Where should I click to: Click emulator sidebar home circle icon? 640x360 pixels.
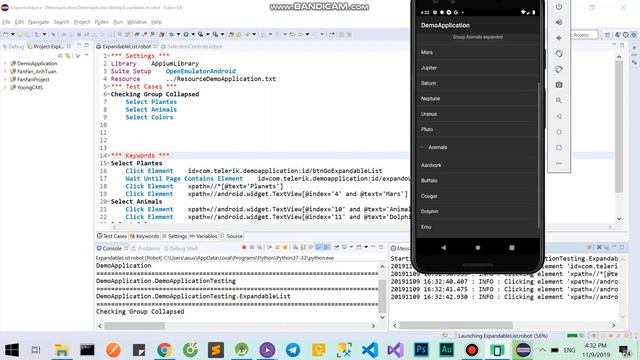pyautogui.click(x=559, y=132)
